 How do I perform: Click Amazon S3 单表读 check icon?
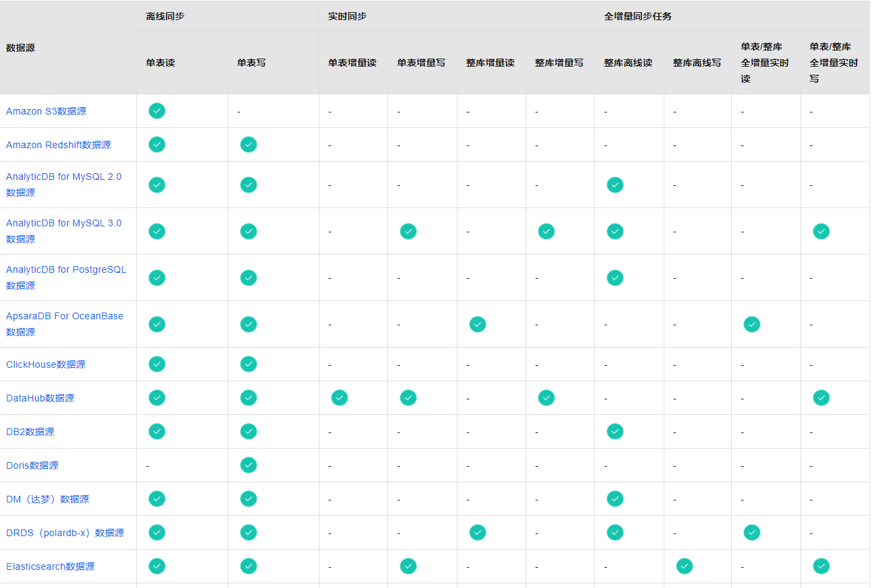(157, 111)
